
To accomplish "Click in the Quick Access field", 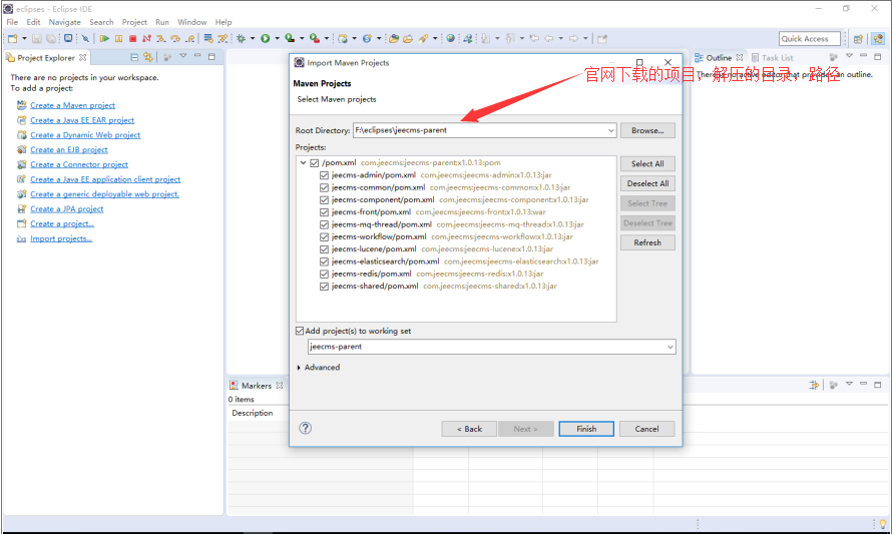I will coord(809,39).
